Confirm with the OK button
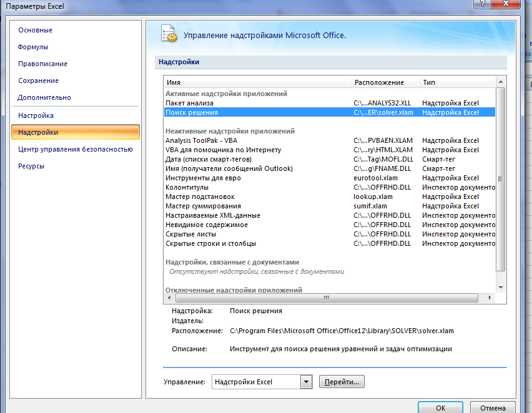This screenshot has width=532, height=413. pos(440,407)
